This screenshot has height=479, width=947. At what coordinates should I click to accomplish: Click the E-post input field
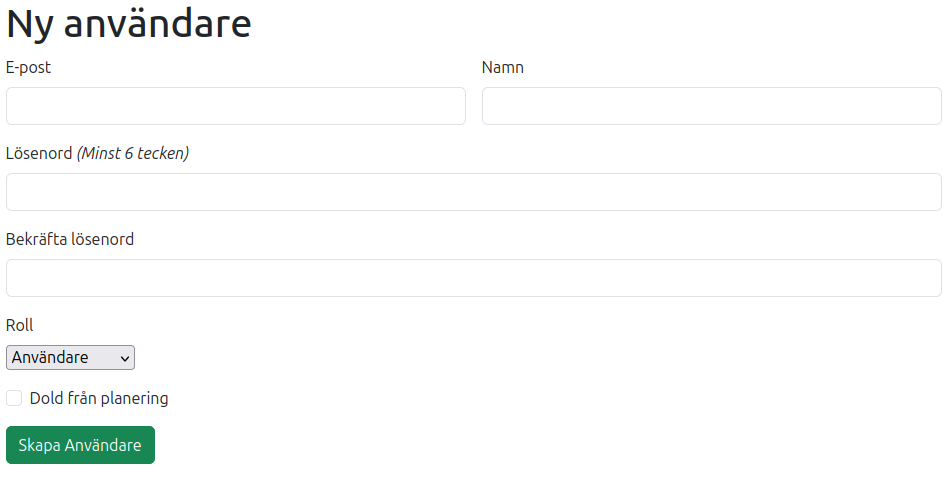pyautogui.click(x=236, y=106)
